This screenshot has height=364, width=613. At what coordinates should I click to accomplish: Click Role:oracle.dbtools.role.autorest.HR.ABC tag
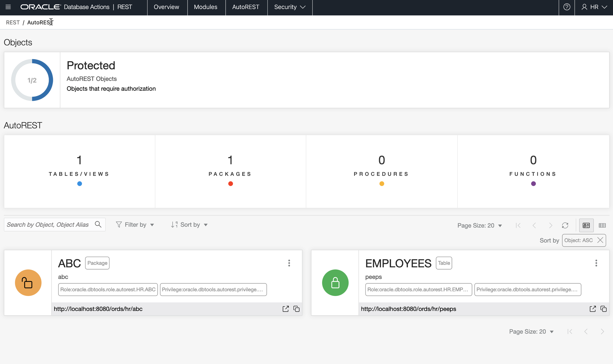tap(108, 290)
